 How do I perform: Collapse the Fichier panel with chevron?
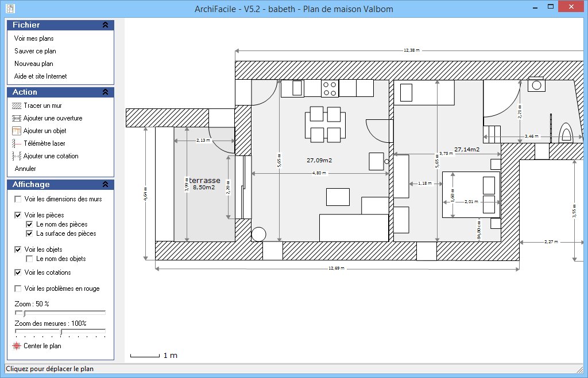tap(106, 25)
